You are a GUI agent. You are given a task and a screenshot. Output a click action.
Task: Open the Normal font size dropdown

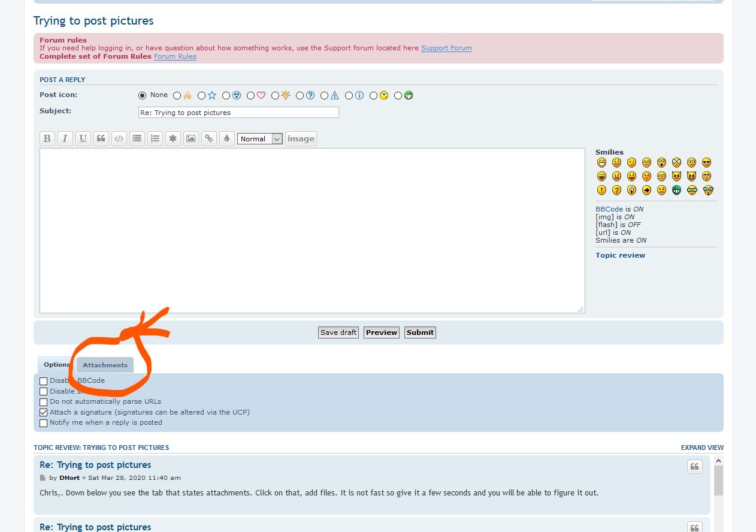260,138
